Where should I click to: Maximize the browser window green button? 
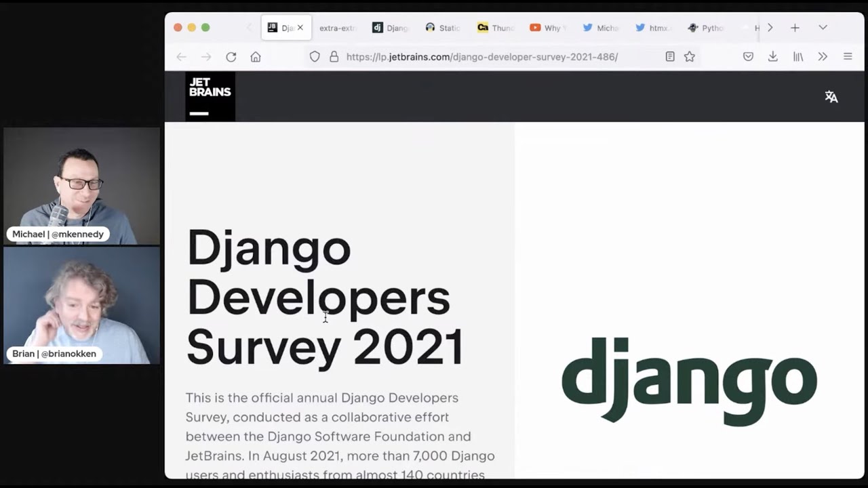205,28
